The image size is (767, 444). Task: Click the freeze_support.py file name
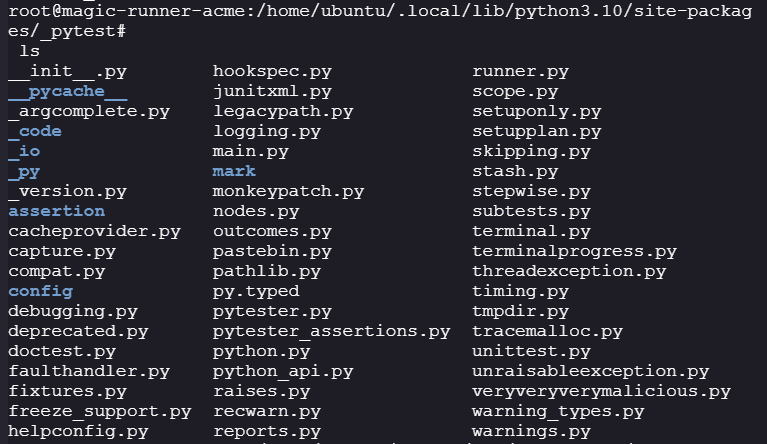[99, 411]
